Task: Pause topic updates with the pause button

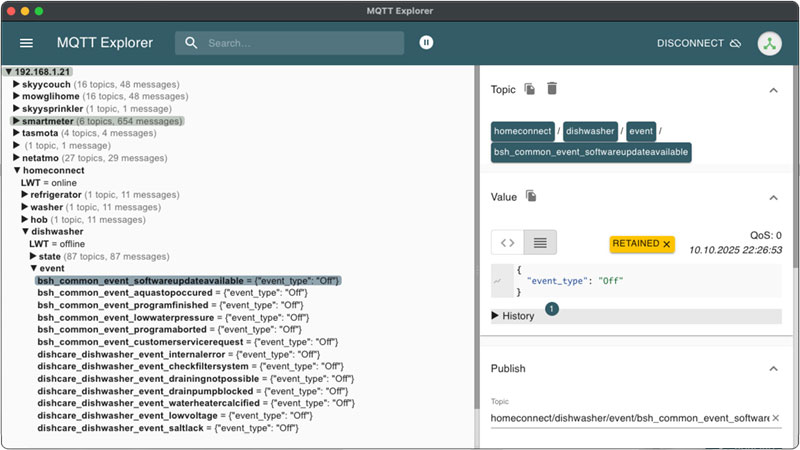Action: click(x=427, y=43)
